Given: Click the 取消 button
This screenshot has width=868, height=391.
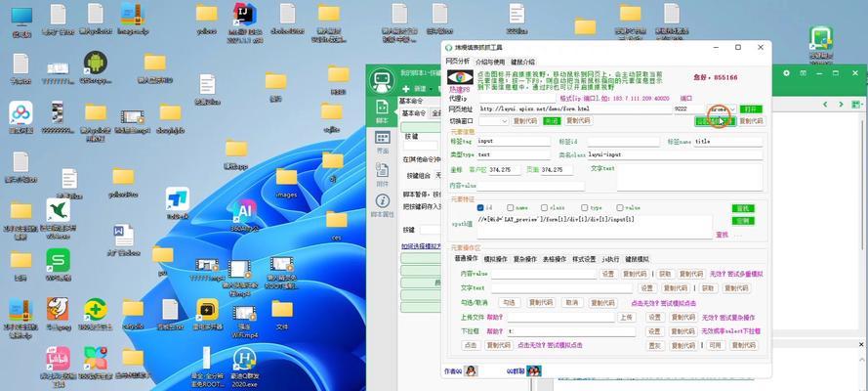Looking at the screenshot, I should (x=571, y=303).
